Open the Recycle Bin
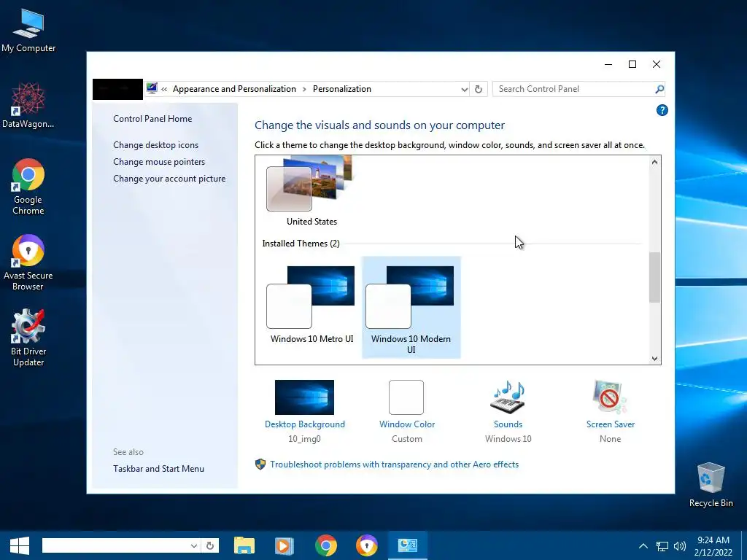 coord(711,485)
